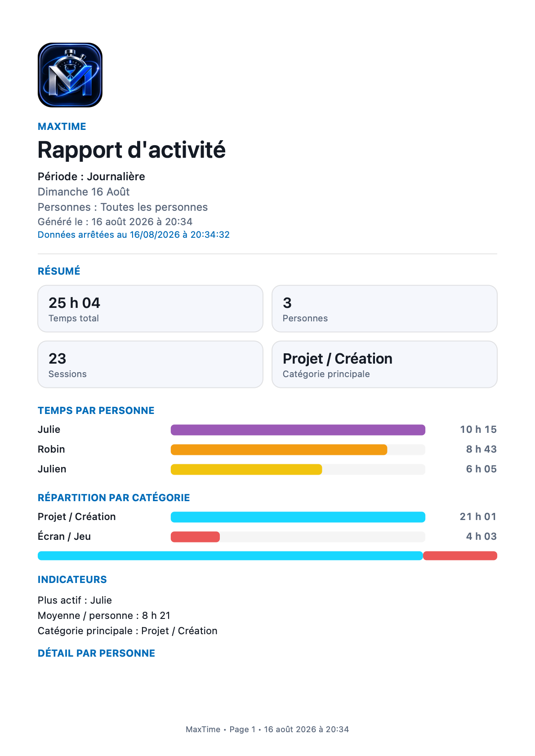535x756 pixels.
Task: Click the "23 Sessions" summary card
Action: (x=150, y=365)
